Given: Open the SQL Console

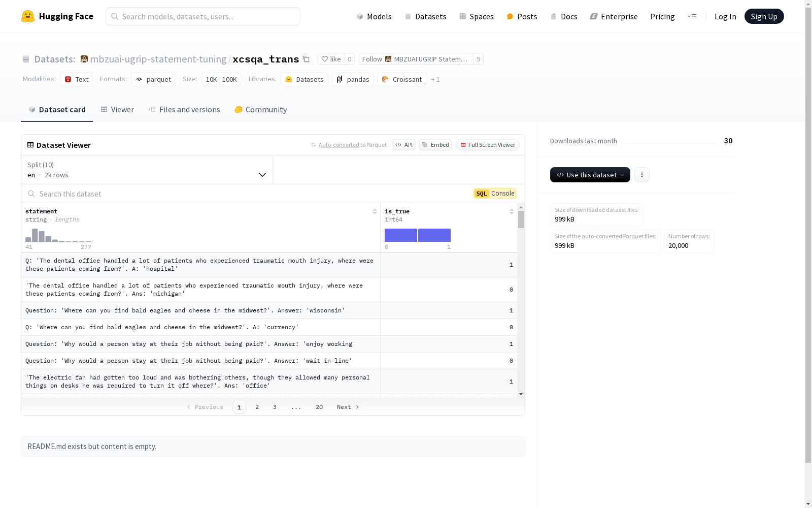Looking at the screenshot, I should [495, 194].
